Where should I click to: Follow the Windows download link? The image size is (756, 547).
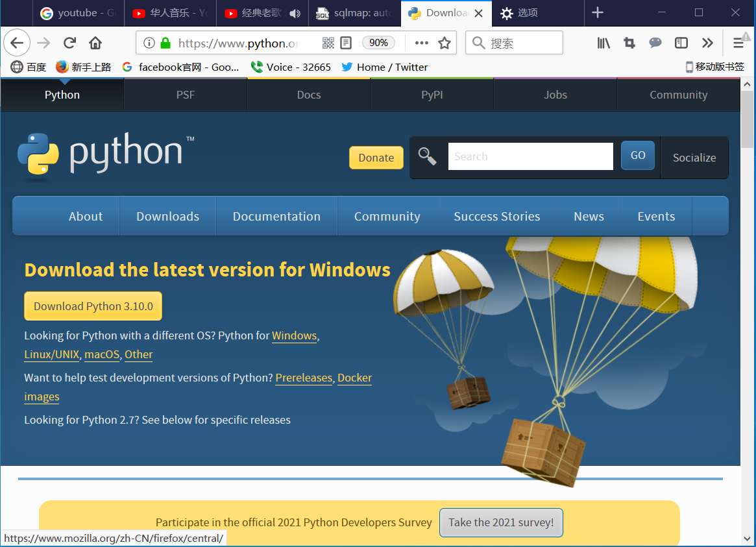294,335
